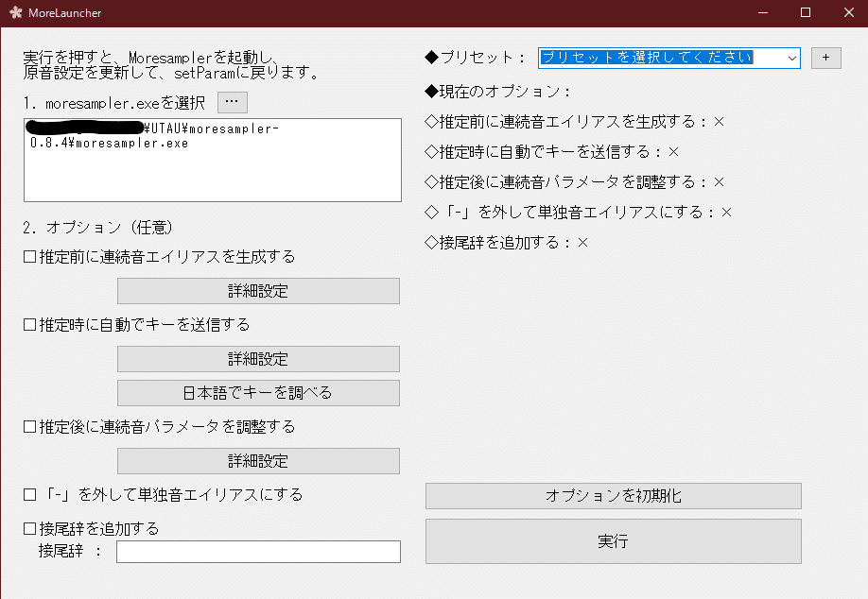Click オプションを初期化 button
Screen dimensions: 868x599
pyautogui.click(x=614, y=496)
